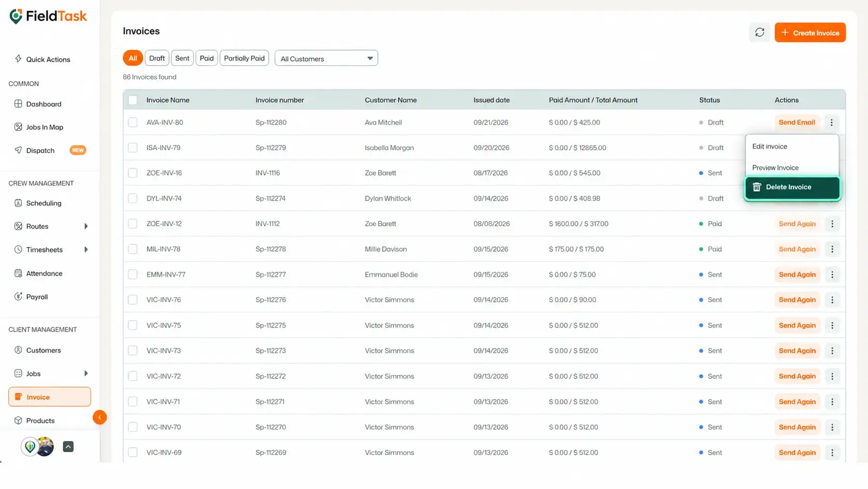Expand the Timesheets submenu arrow
The width and height of the screenshot is (868, 489).
tap(86, 249)
